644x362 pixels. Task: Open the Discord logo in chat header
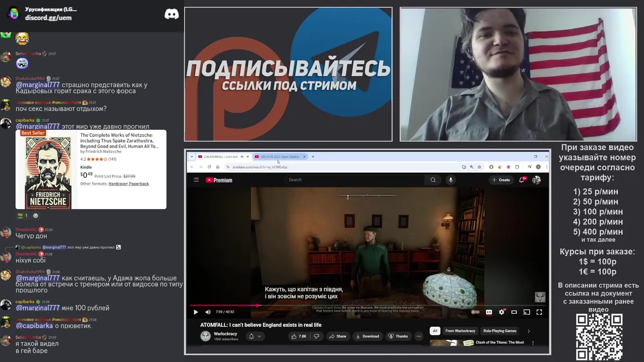click(172, 14)
